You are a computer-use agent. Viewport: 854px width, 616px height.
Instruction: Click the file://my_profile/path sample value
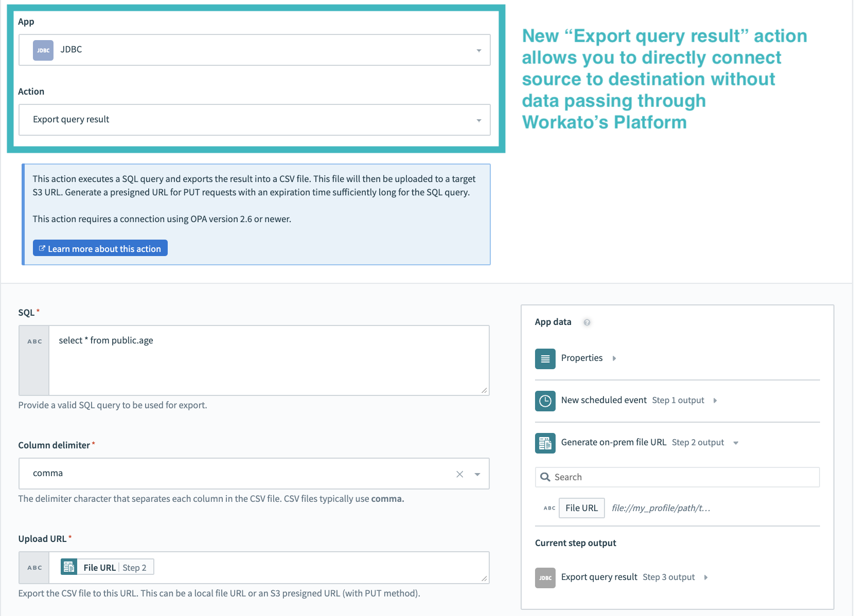coord(661,508)
